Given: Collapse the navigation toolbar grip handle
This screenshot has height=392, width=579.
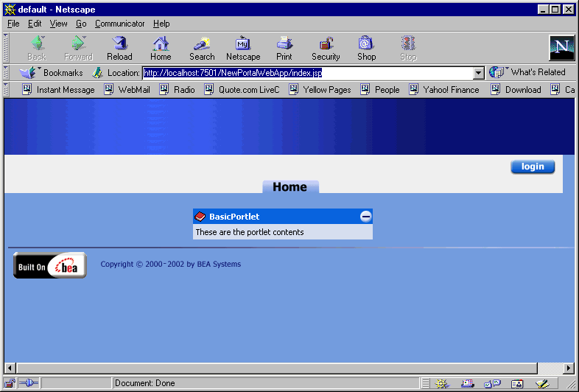Looking at the screenshot, I should tap(6, 48).
